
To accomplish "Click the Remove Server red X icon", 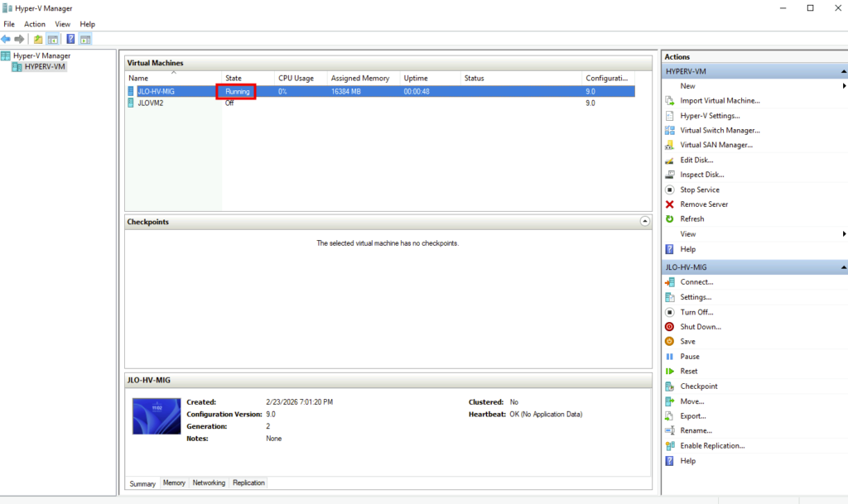I will click(x=670, y=204).
